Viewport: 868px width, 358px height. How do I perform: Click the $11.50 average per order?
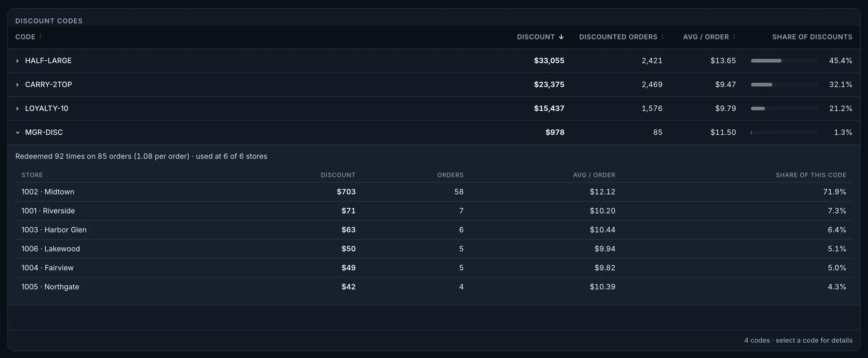[723, 132]
